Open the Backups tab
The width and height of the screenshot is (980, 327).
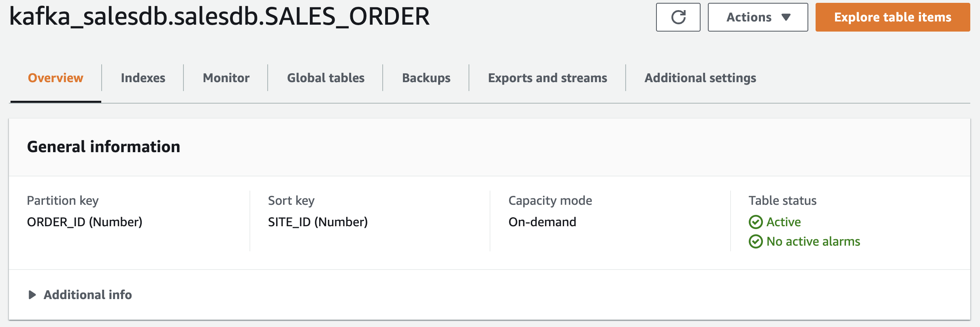click(426, 78)
